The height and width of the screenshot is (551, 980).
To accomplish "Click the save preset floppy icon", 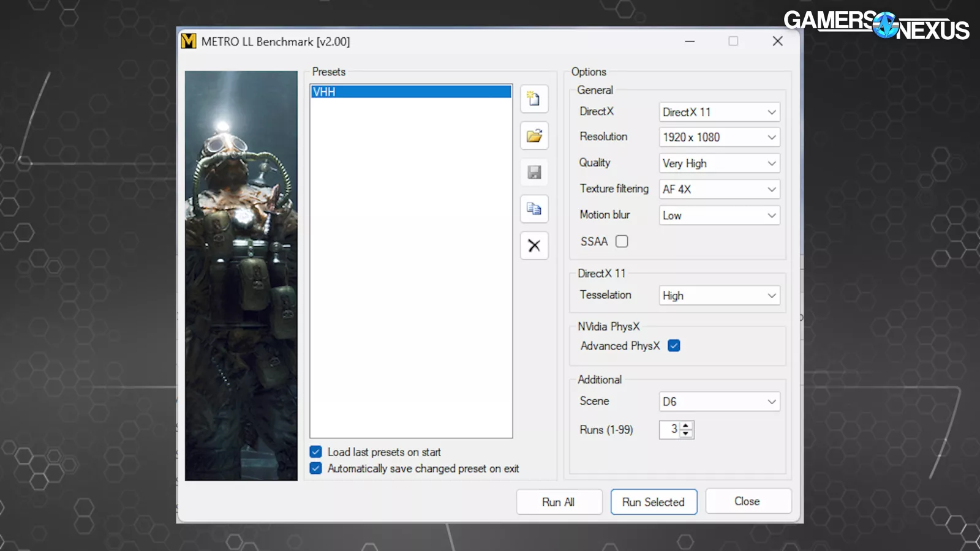I will point(534,173).
